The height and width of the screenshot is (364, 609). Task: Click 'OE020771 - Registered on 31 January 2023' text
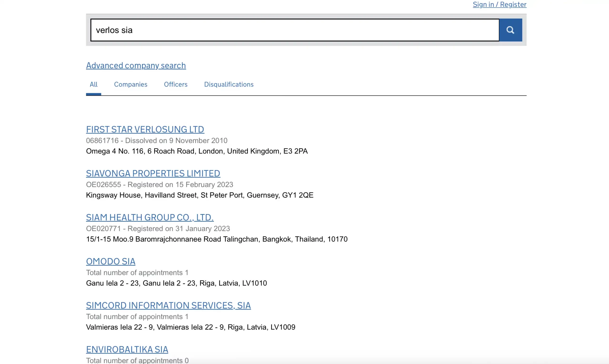(x=158, y=229)
